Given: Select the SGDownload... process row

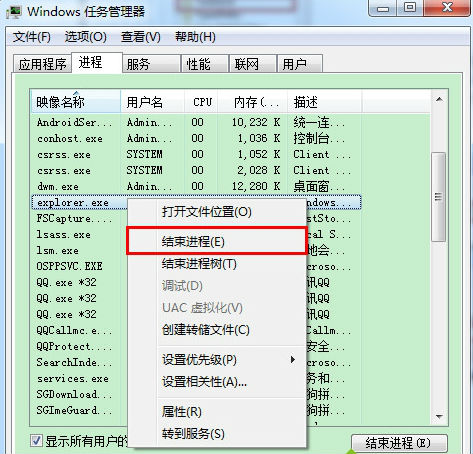Looking at the screenshot, I should [x=79, y=394].
